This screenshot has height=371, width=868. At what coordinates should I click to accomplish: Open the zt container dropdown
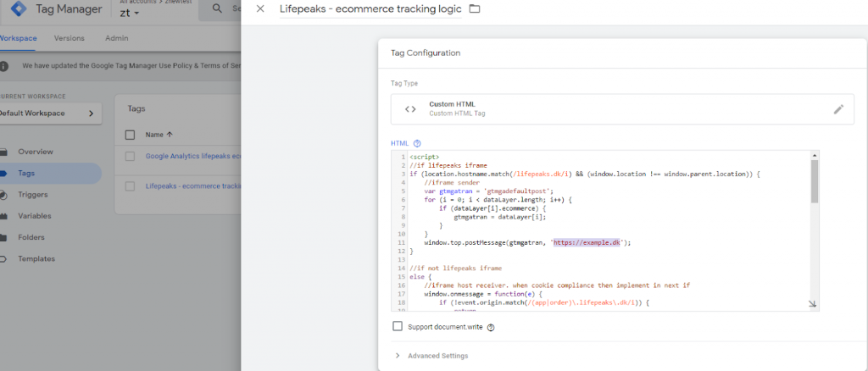(130, 14)
